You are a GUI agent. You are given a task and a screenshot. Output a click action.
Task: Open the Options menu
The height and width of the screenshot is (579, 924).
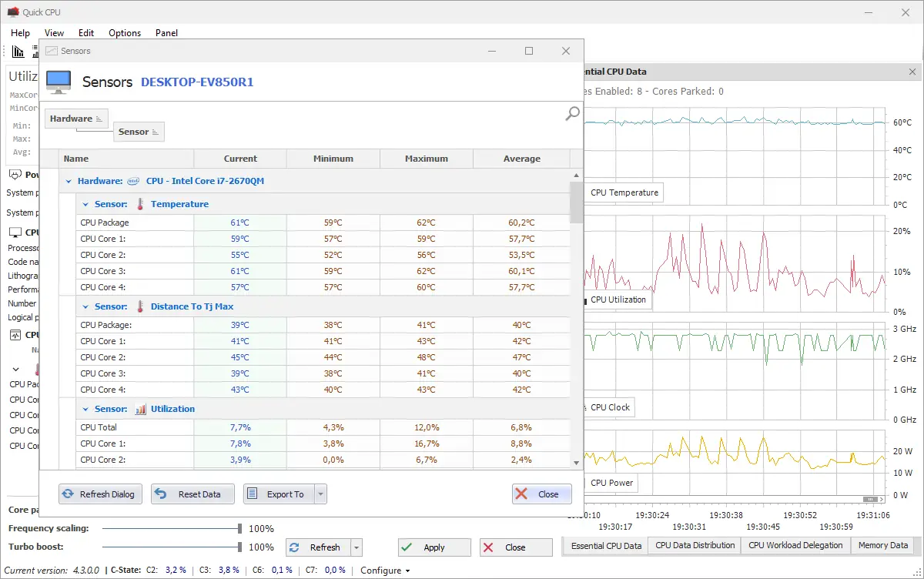[x=125, y=33]
